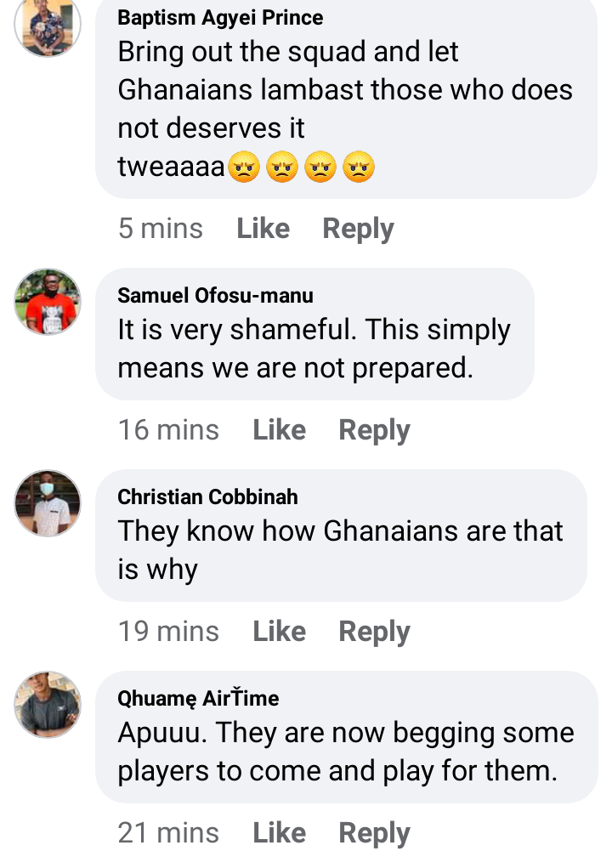Click the 5 mins timestamp
This screenshot has height=868, width=612.
click(161, 229)
